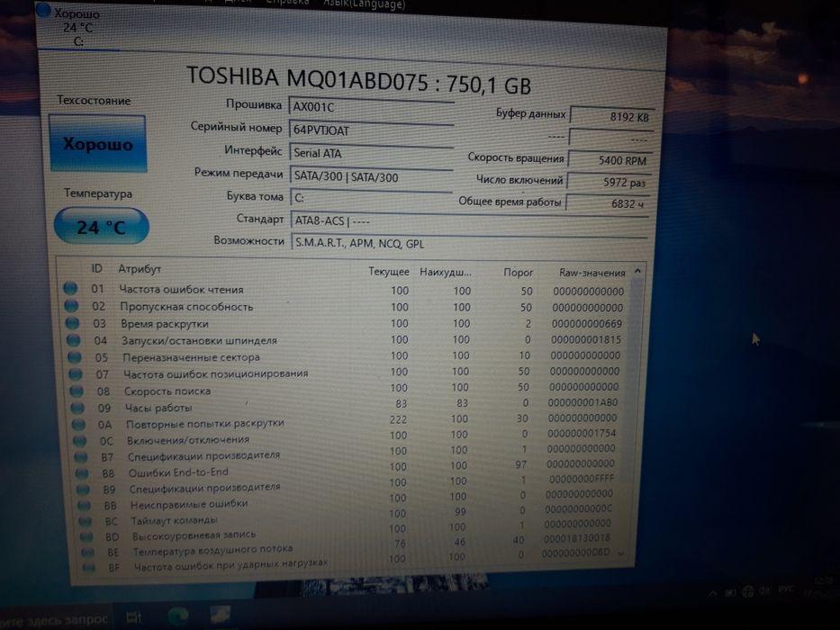Click status circle beside Пропускная способность
Screen dimensions: 840x630
click(71, 306)
